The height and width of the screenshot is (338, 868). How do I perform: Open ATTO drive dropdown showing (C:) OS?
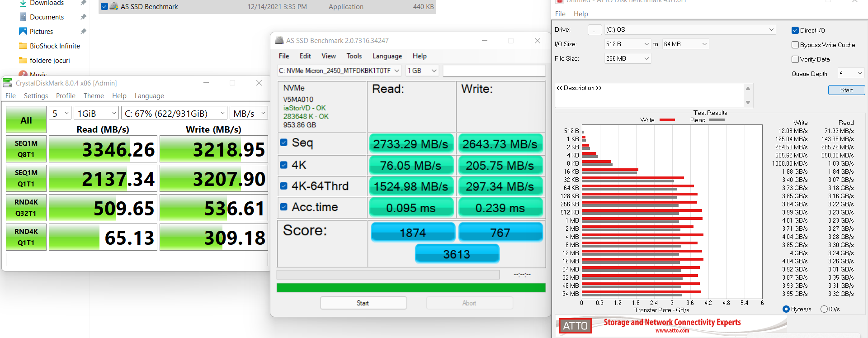[690, 29]
